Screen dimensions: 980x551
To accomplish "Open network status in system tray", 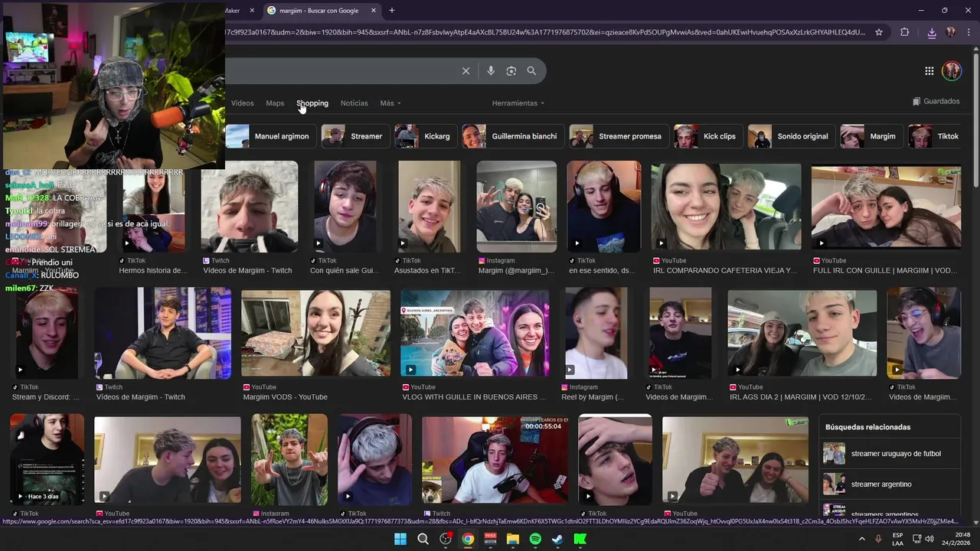I will (916, 539).
